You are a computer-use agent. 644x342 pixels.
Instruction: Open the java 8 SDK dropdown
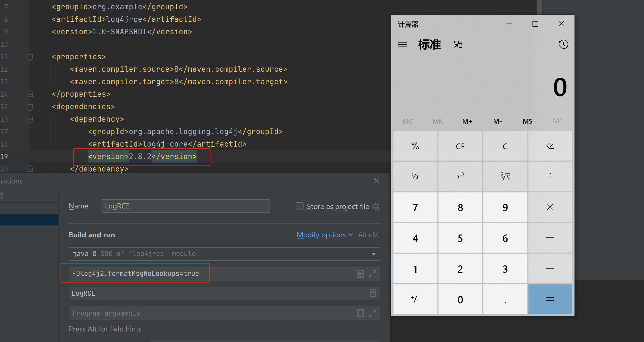[x=373, y=254]
